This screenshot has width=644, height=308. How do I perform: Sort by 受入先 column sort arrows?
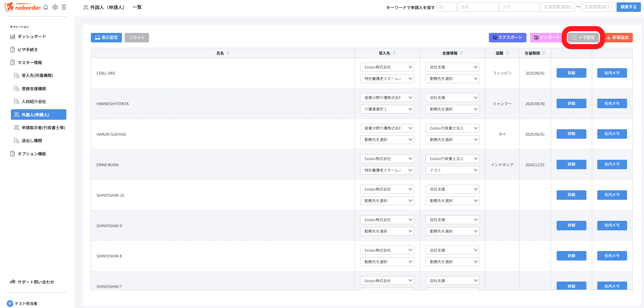(x=394, y=53)
